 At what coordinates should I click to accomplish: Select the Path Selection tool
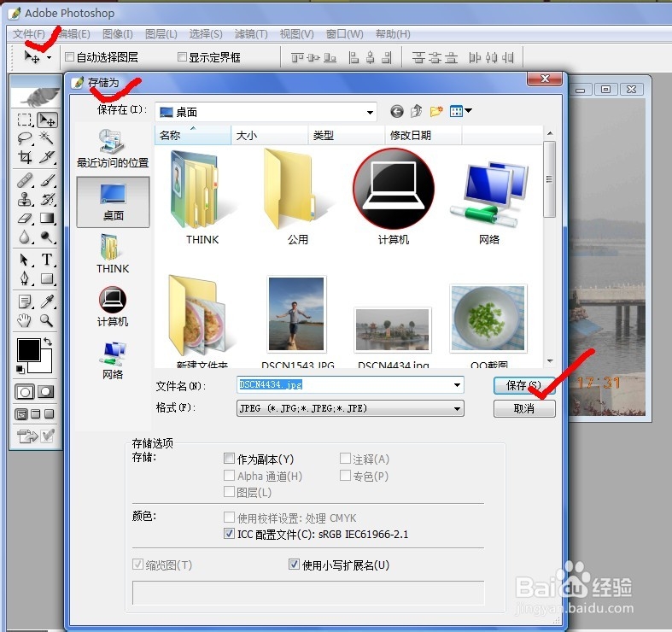[25, 260]
